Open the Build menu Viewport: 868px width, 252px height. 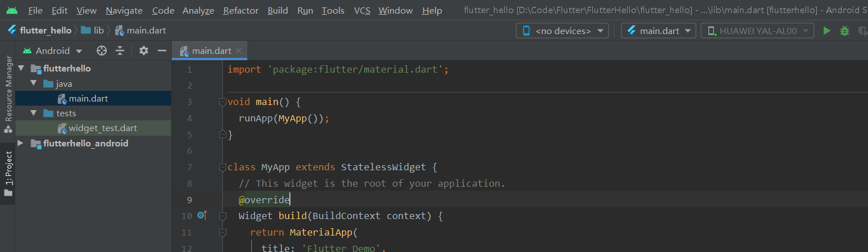[278, 10]
